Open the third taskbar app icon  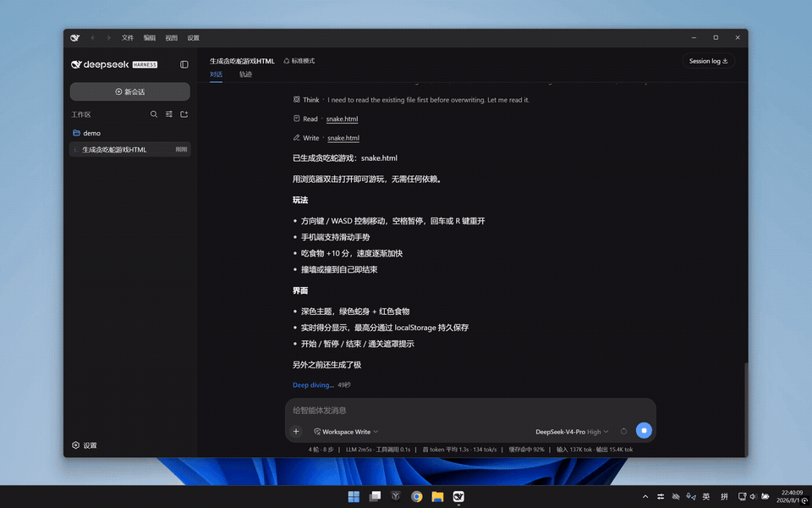pos(396,497)
